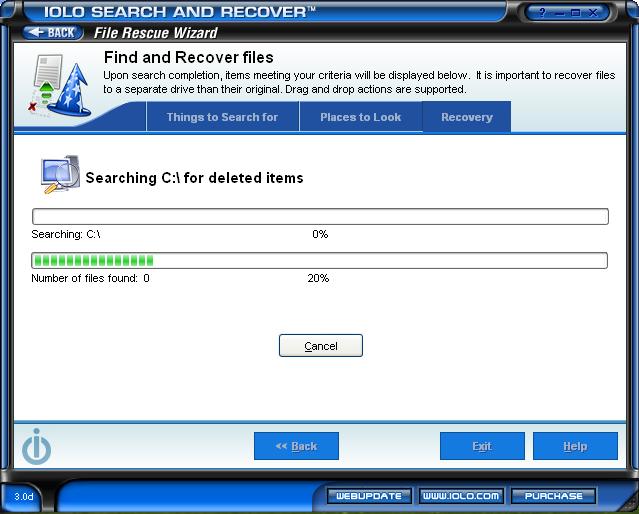Screen dimensions: 639x514
Task: Open the Things to Search for tab
Action: click(x=223, y=117)
